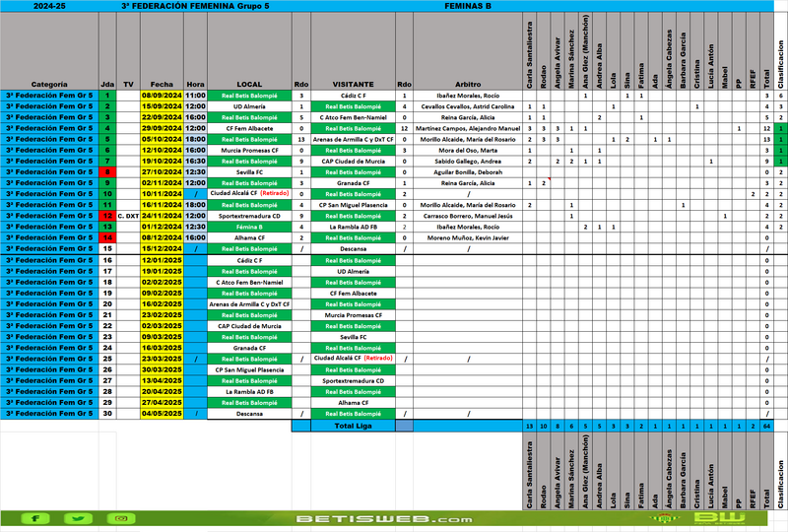This screenshot has height=532, width=788.
Task: Select the date cell 08/09/2024
Action: coord(162,96)
